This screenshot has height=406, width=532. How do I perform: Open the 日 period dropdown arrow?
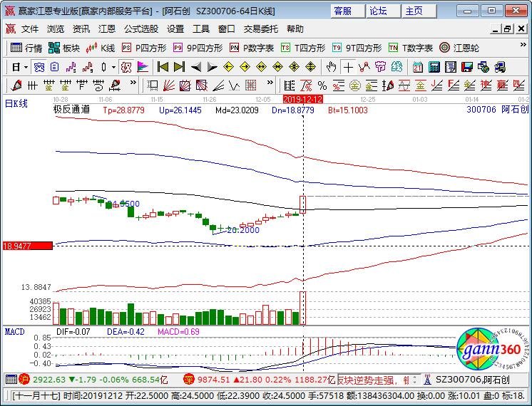point(26,67)
